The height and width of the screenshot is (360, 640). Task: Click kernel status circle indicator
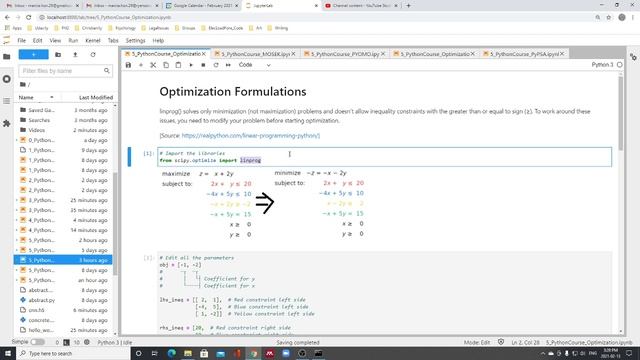[620, 64]
